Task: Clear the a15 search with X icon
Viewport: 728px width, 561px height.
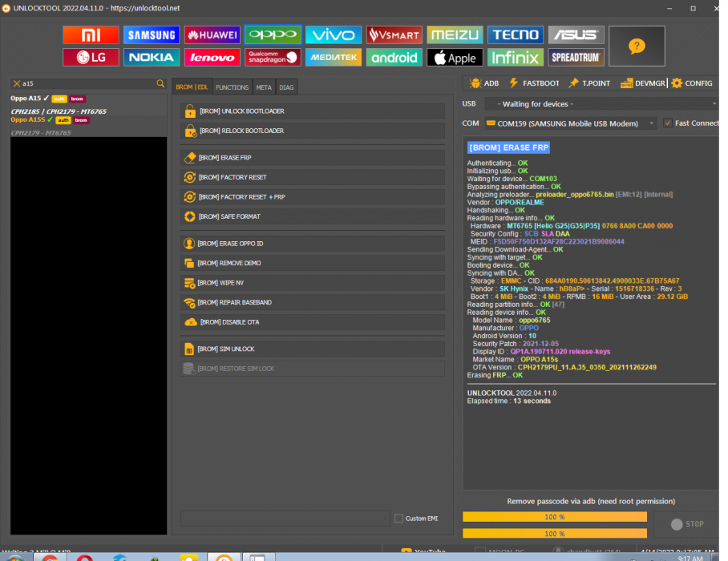Action: click(x=17, y=83)
